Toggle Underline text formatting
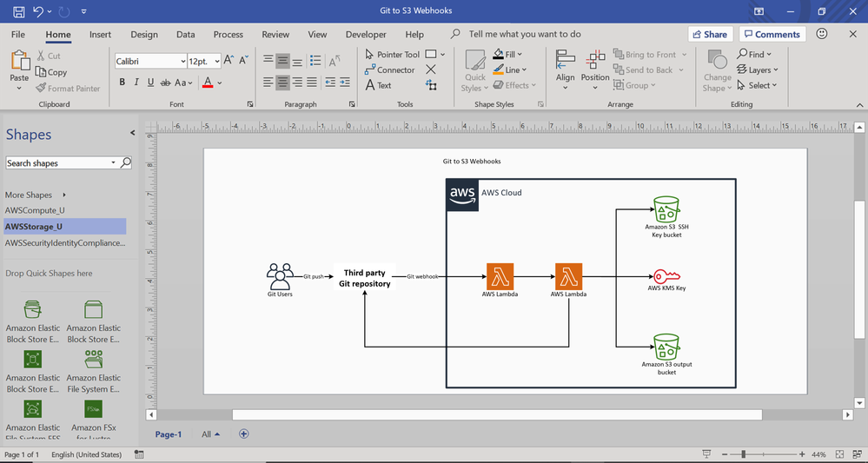Screen dimensions: 868x463 tap(150, 83)
